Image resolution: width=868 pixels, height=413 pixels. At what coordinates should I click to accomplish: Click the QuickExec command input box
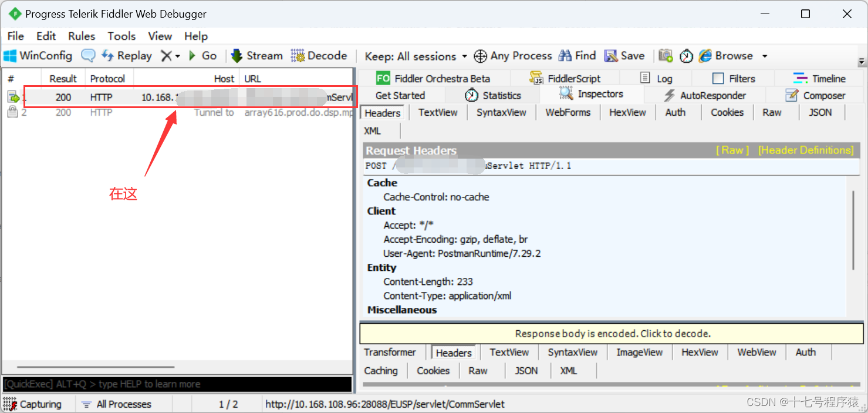(177, 384)
